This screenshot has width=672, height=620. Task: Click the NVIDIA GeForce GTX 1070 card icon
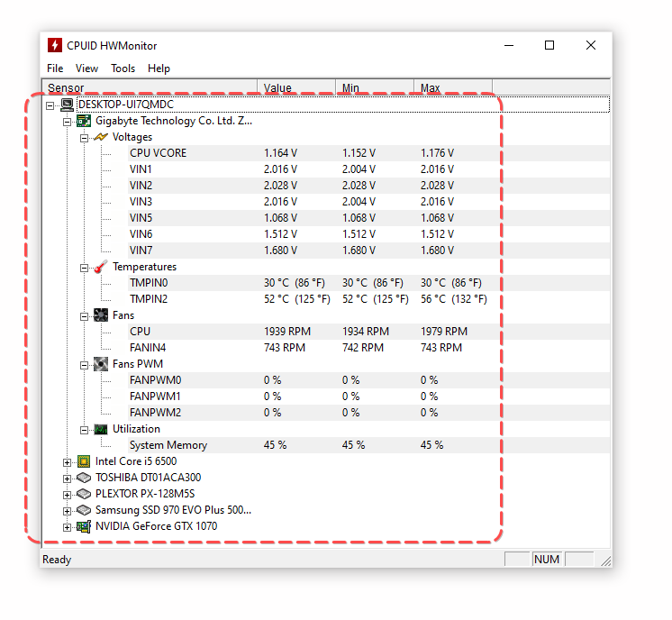point(84,526)
